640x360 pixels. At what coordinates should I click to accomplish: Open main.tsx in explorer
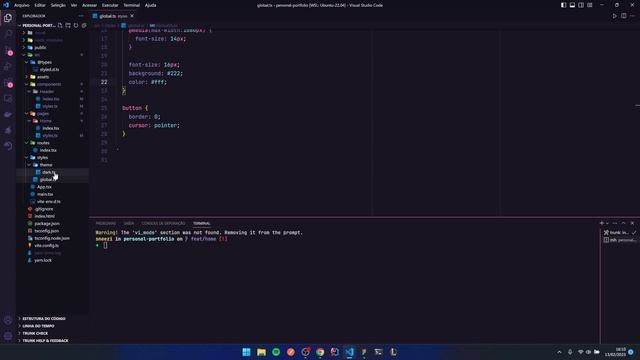(x=44, y=194)
